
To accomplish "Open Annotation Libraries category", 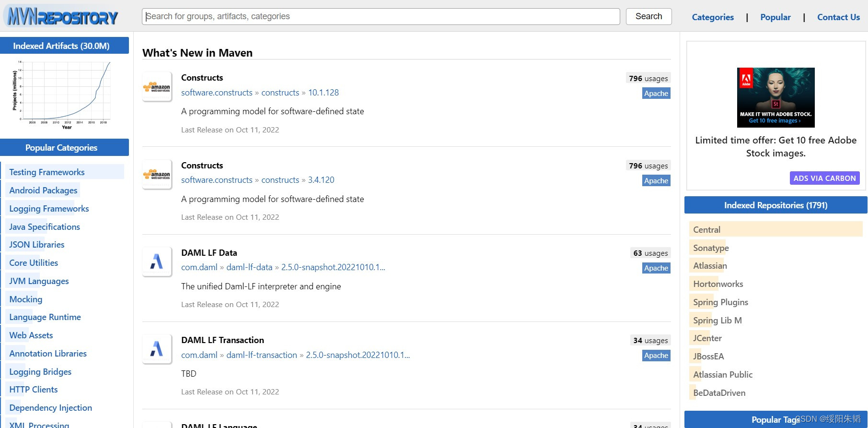I will click(x=48, y=354).
